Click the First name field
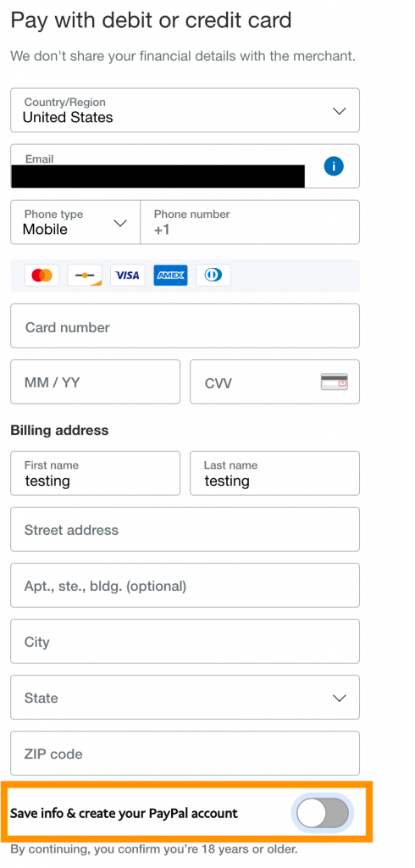The image size is (415, 868). click(95, 473)
